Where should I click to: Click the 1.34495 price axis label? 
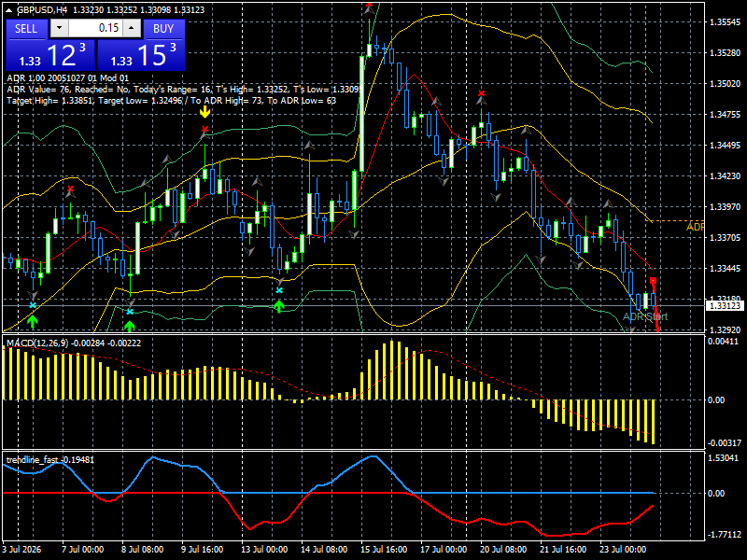pos(726,146)
